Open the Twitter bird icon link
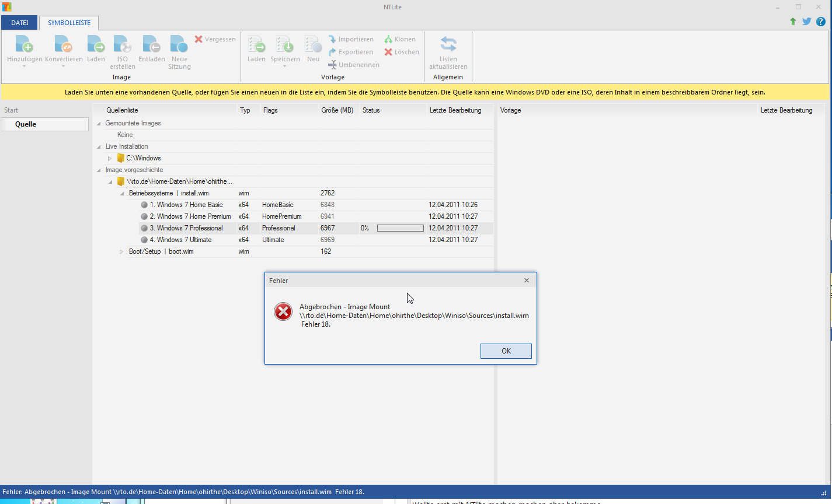The width and height of the screenshot is (832, 504). click(807, 22)
